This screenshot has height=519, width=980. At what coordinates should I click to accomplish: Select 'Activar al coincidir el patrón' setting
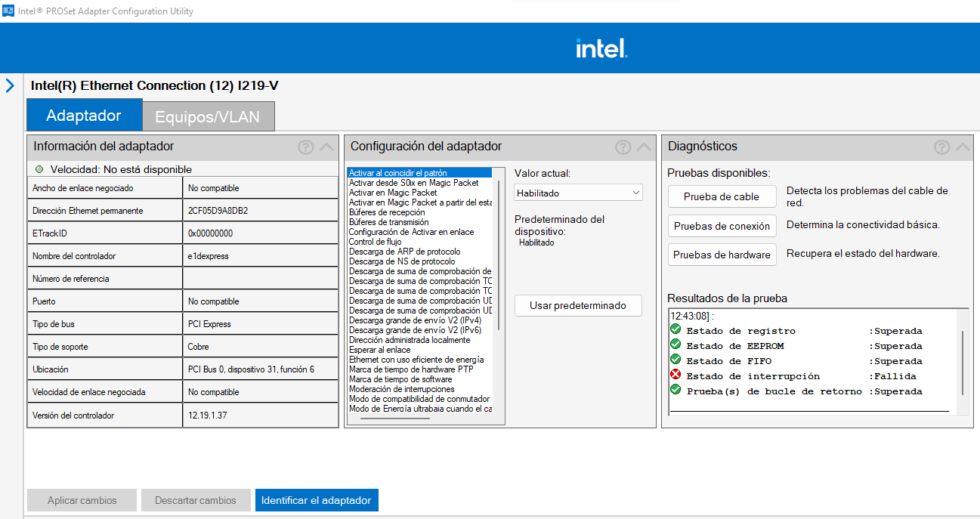pos(420,173)
